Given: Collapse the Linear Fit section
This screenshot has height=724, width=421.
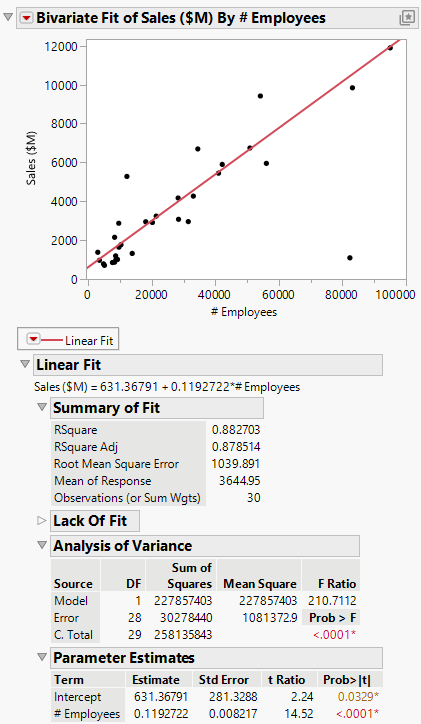Looking at the screenshot, I should click(x=25, y=364).
